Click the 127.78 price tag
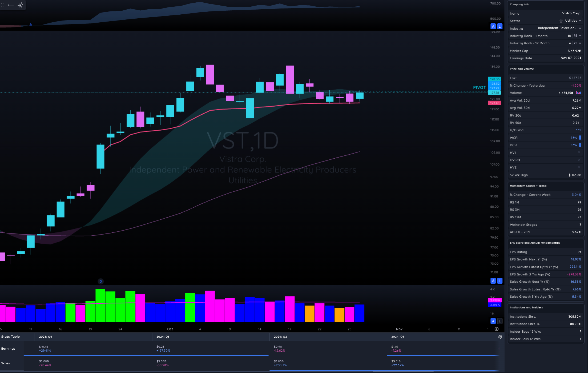The width and height of the screenshot is (588, 373). [x=494, y=93]
